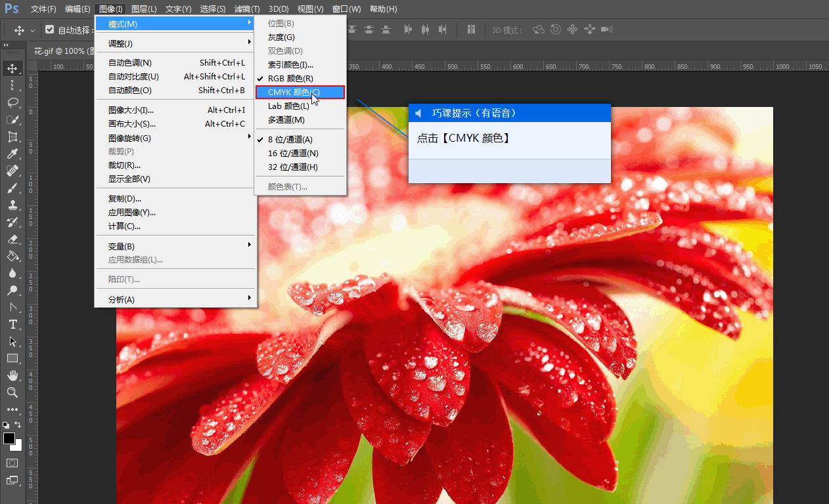829x504 pixels.
Task: Select the Healing Brush tool
Action: [12, 171]
